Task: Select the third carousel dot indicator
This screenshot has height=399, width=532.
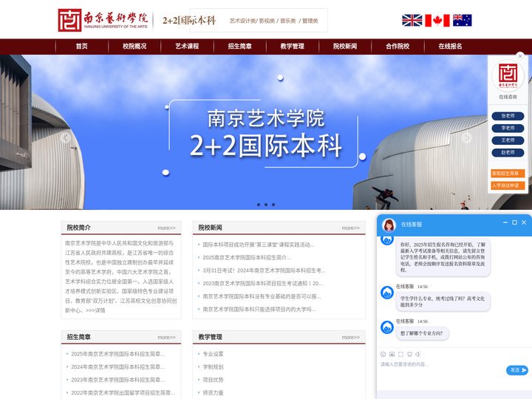Action: click(x=273, y=205)
